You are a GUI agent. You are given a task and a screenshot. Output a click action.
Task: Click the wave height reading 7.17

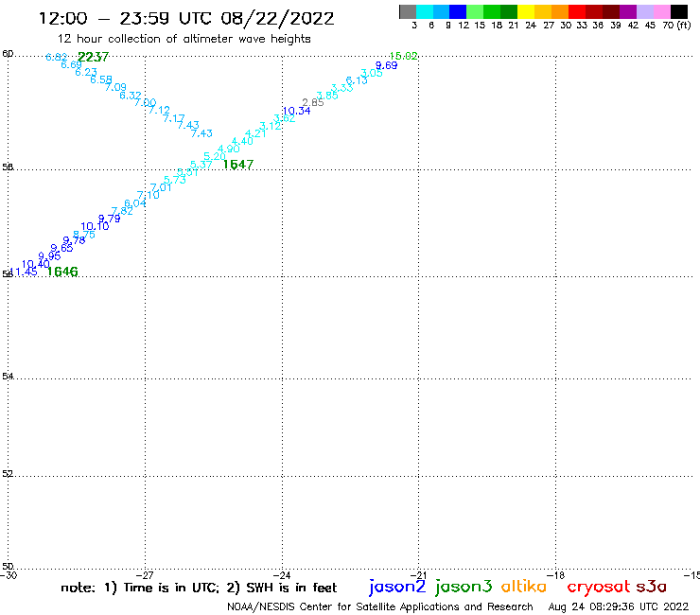point(174,118)
